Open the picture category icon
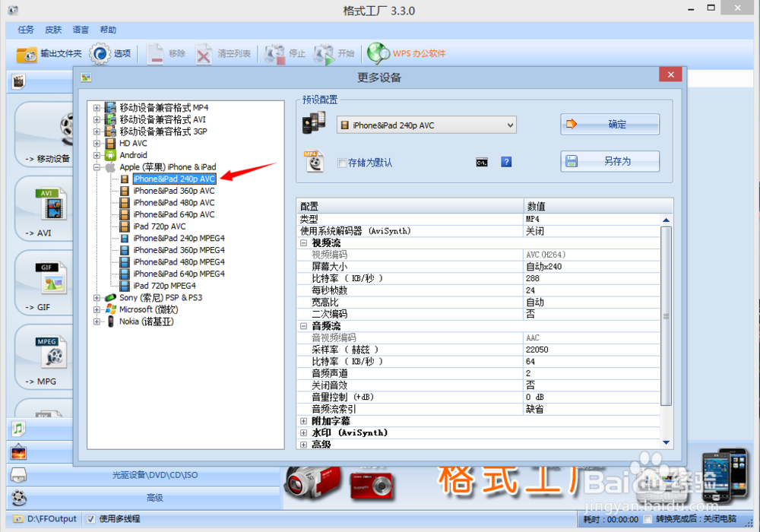The image size is (760, 532). pos(18,452)
